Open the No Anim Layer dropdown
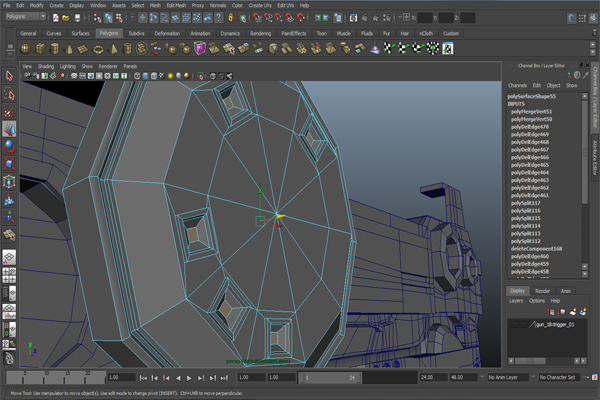This screenshot has width=600, height=400. (507, 377)
